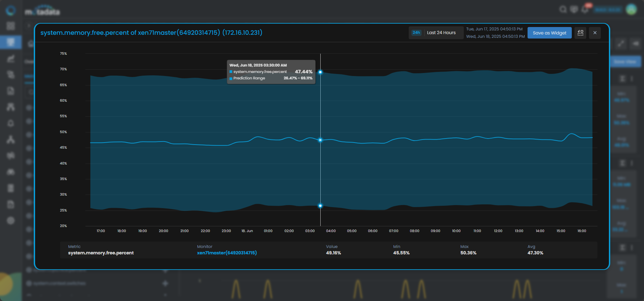Click the dashed-box icon beside Save as Widget

tap(580, 33)
